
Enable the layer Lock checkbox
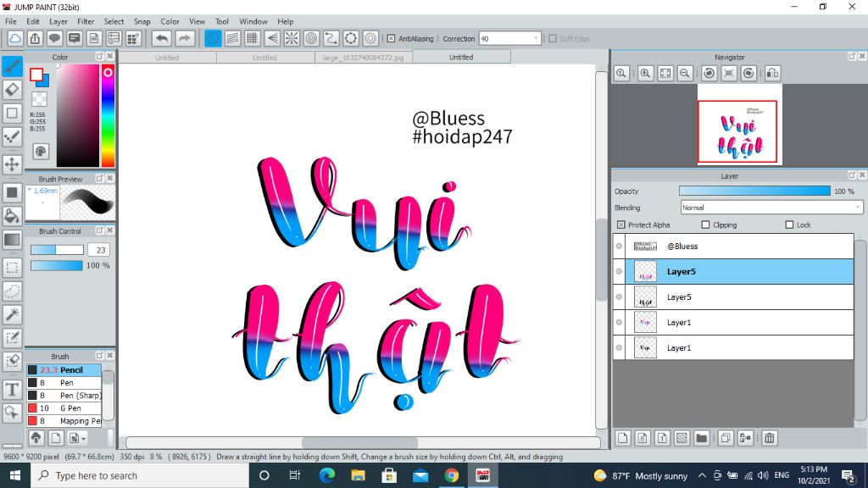(x=789, y=225)
